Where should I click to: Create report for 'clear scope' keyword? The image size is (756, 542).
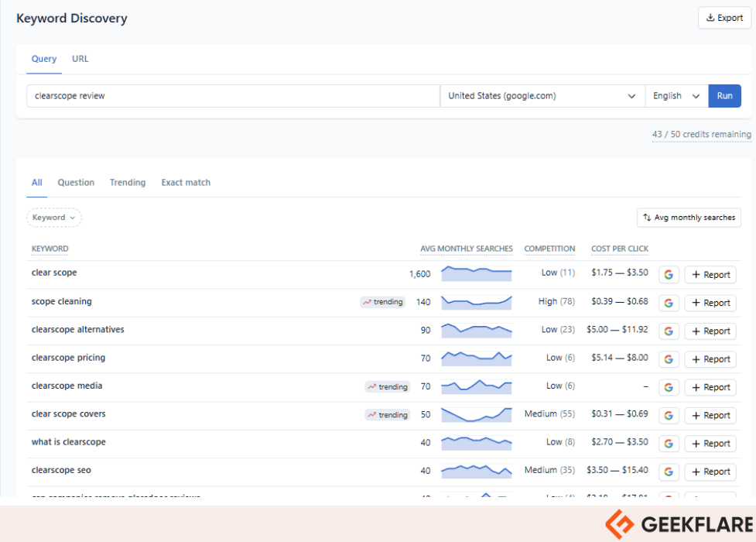tap(710, 275)
